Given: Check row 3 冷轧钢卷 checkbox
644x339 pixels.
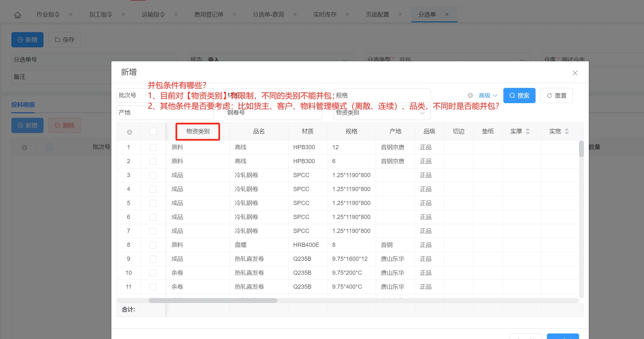Looking at the screenshot, I should pos(153,175).
